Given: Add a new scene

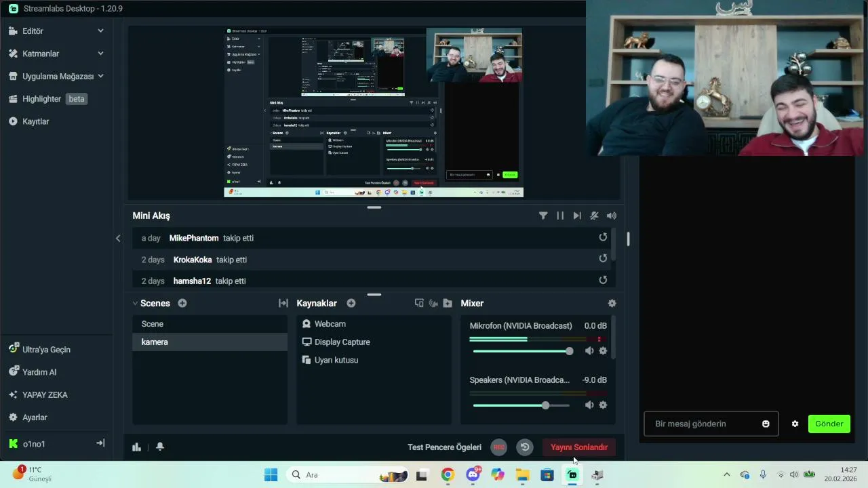Looking at the screenshot, I should pyautogui.click(x=182, y=303).
